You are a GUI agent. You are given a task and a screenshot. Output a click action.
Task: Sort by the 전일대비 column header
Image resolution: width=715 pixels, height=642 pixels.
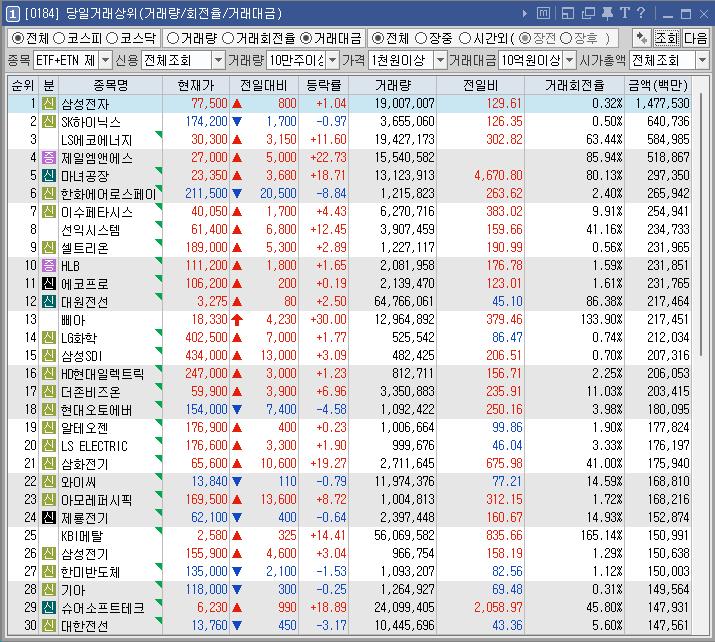click(264, 85)
